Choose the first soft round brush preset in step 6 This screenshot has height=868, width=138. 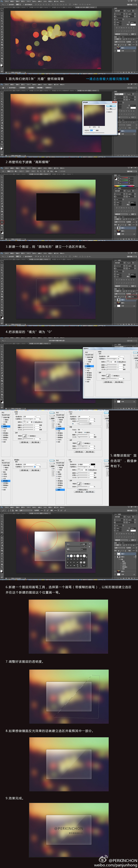click(x=68, y=556)
